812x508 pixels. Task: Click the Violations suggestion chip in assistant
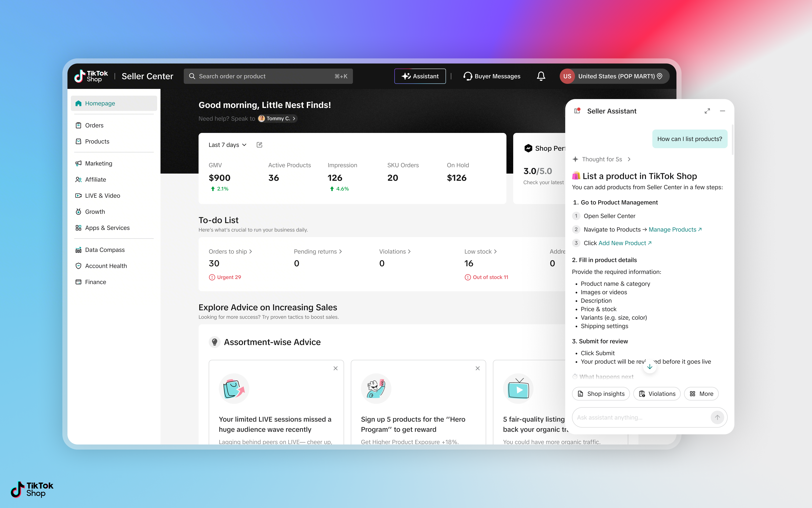pos(657,394)
